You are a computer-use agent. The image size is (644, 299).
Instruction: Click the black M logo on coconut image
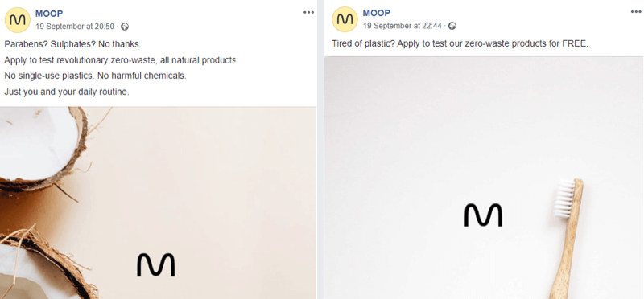(155, 264)
